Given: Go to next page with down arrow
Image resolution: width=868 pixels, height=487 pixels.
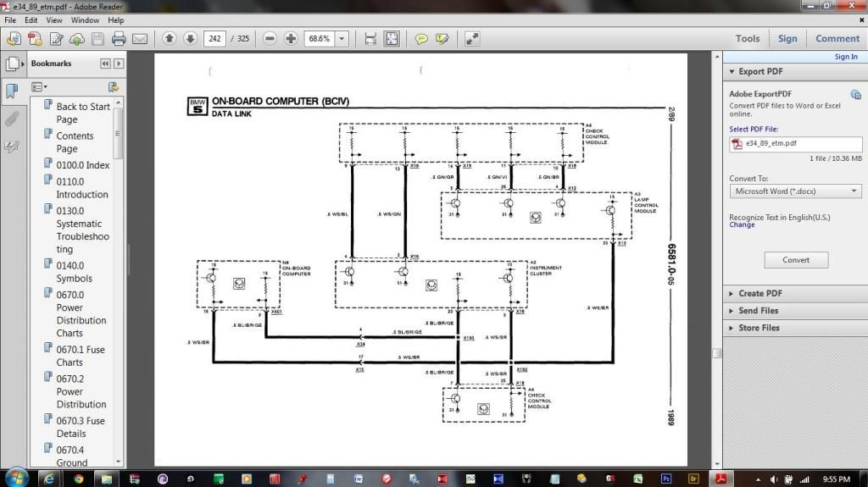Looking at the screenshot, I should (190, 38).
